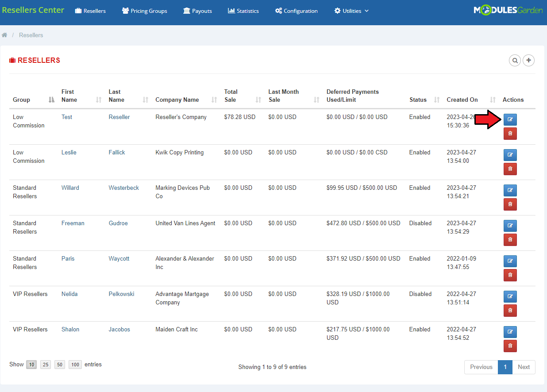The image size is (547, 392).
Task: Open last name link Jacobos
Action: click(119, 329)
